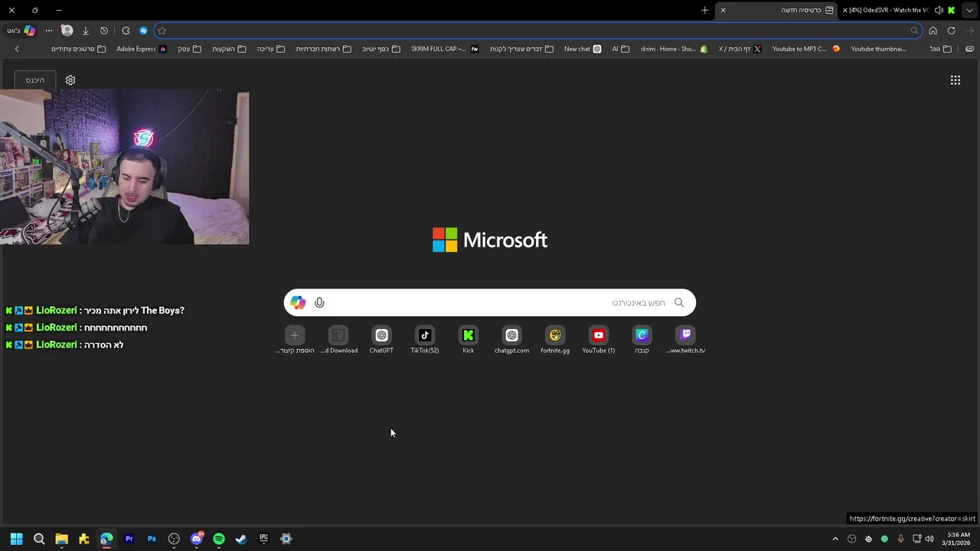Click the Copilot icon in search box
The height and width of the screenshot is (551, 980).
point(298,302)
